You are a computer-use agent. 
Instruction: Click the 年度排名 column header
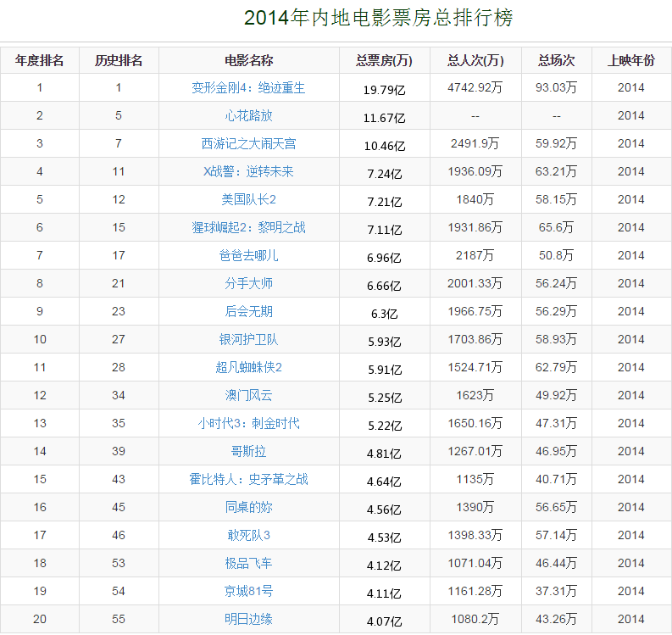pos(40,60)
